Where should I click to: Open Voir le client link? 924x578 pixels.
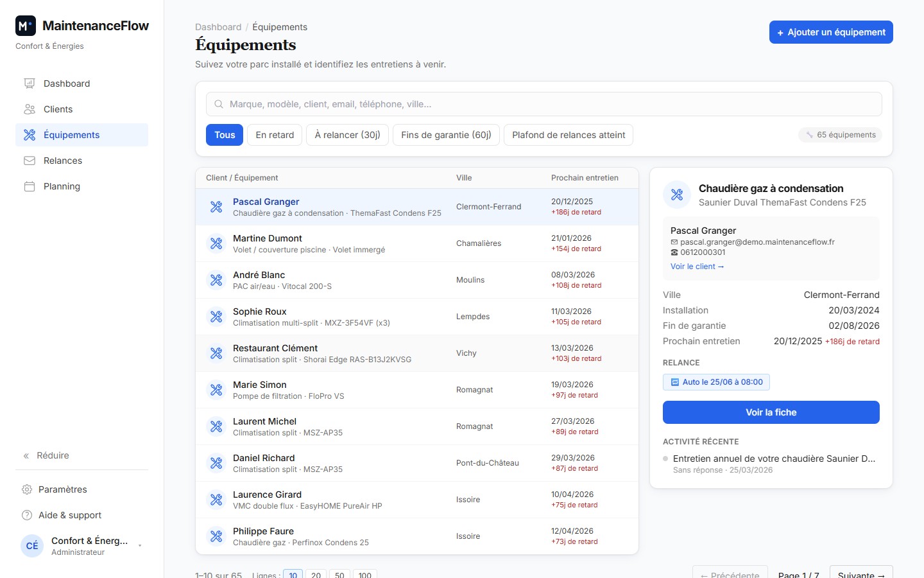point(697,267)
